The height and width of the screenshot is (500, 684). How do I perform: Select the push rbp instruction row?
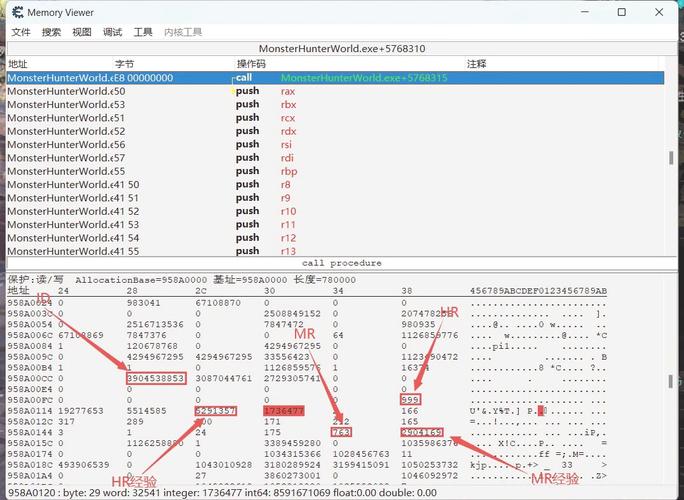[335, 171]
